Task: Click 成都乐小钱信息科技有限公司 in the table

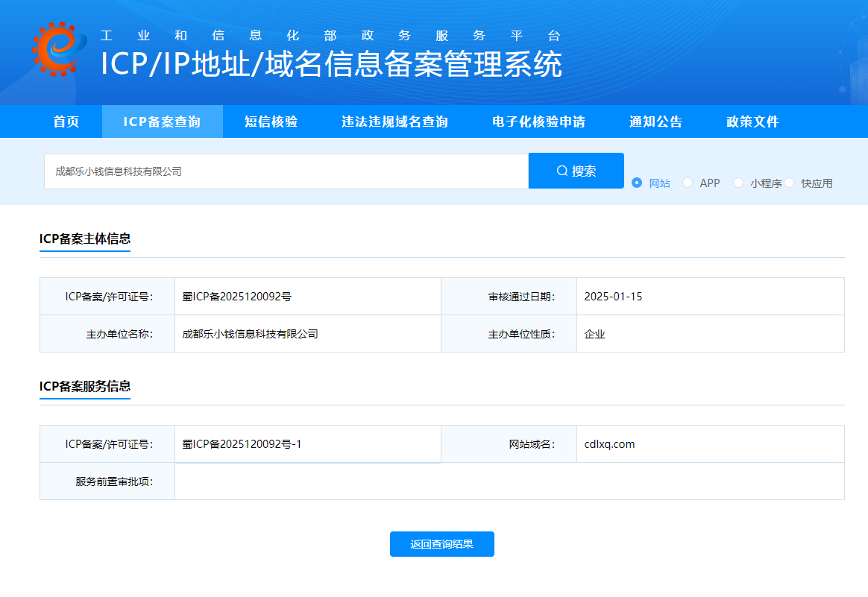Action: (x=250, y=334)
